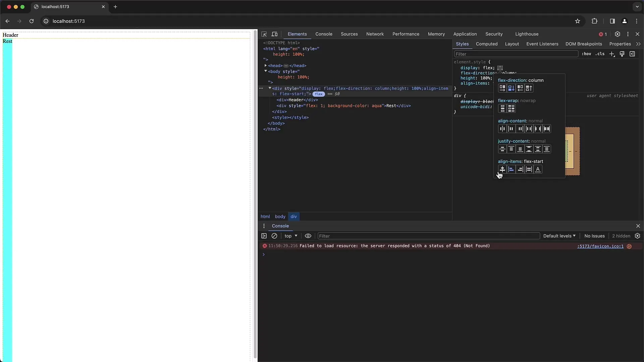Click the justify-content normal icon
The image size is (644, 362).
tap(502, 149)
